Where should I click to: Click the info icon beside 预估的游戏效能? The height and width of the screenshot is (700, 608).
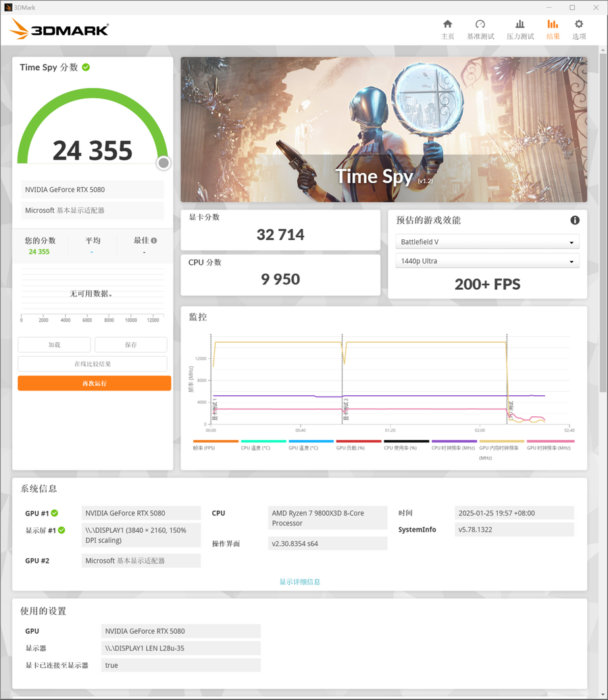575,220
